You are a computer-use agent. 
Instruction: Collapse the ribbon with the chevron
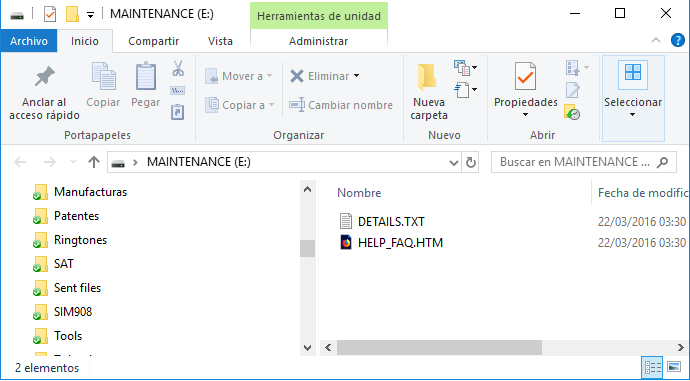click(656, 40)
